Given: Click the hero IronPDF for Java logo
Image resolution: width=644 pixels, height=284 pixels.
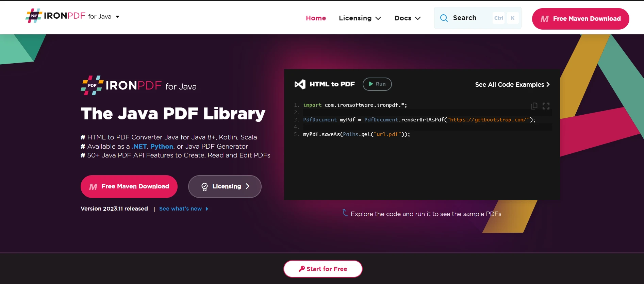Looking at the screenshot, I should 138,85.
